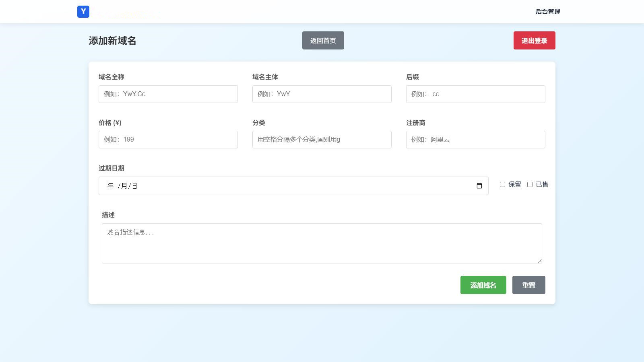Click into the 域名主体 text box
This screenshot has height=362, width=644.
tap(322, 94)
